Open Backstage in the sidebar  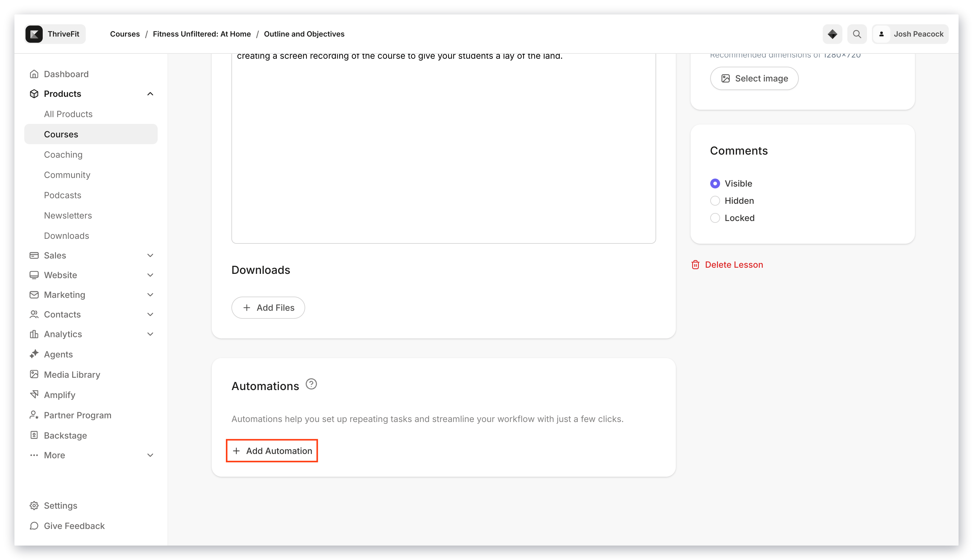click(x=91, y=435)
